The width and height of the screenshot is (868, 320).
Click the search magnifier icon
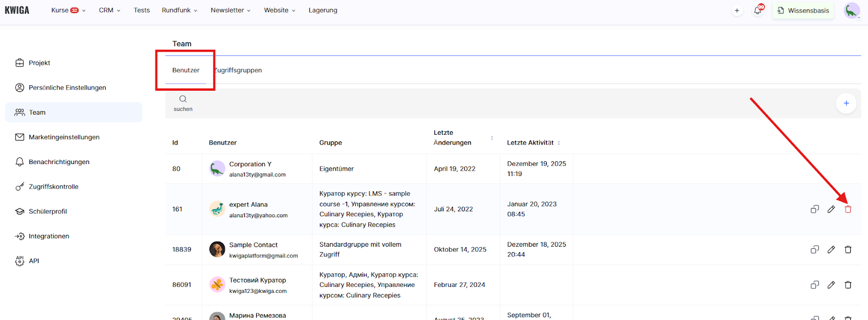(183, 99)
